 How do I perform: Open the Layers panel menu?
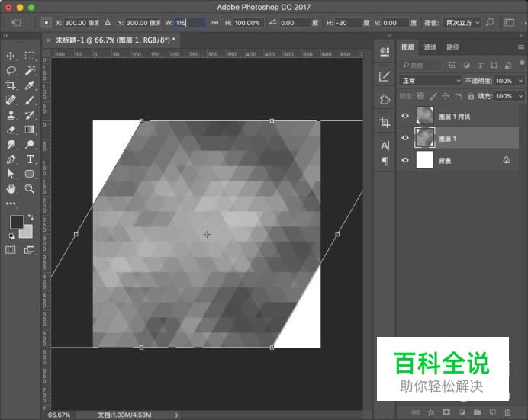click(521, 47)
